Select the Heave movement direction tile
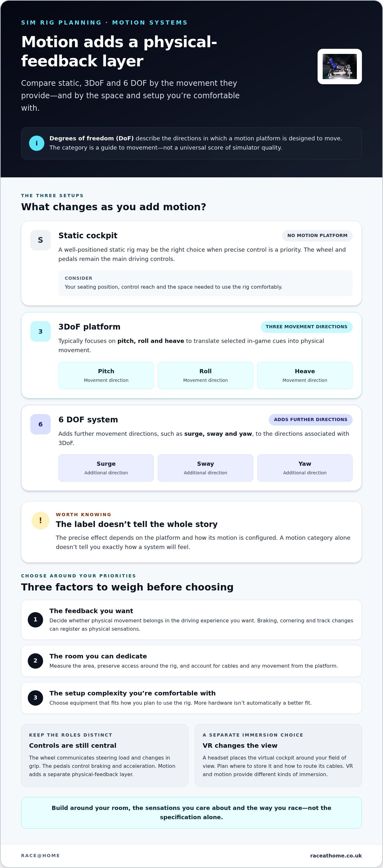This screenshot has width=383, height=868. pos(305,375)
